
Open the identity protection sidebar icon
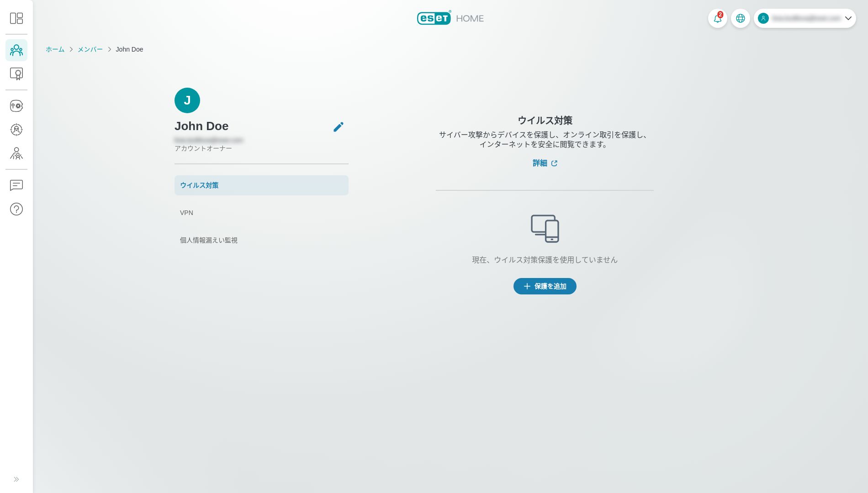16,130
